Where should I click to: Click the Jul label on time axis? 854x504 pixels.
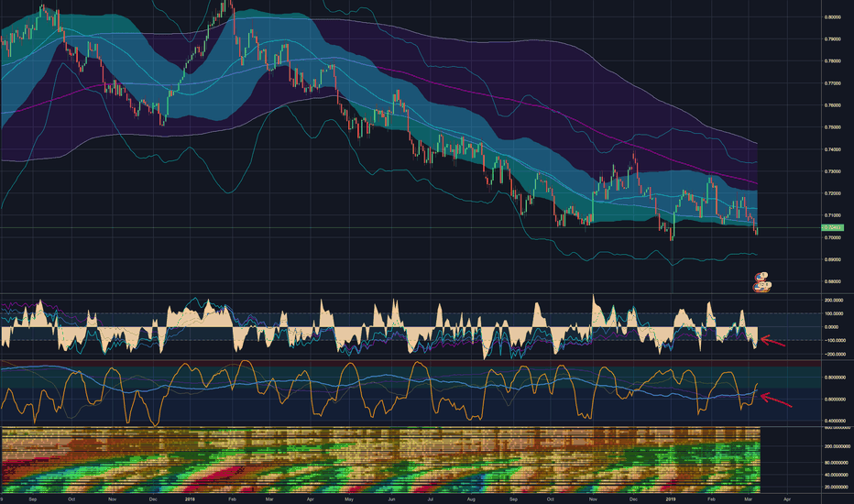[x=431, y=499]
